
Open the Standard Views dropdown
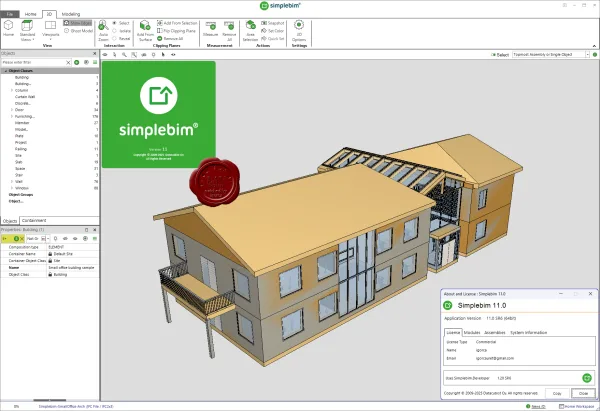tap(27, 31)
